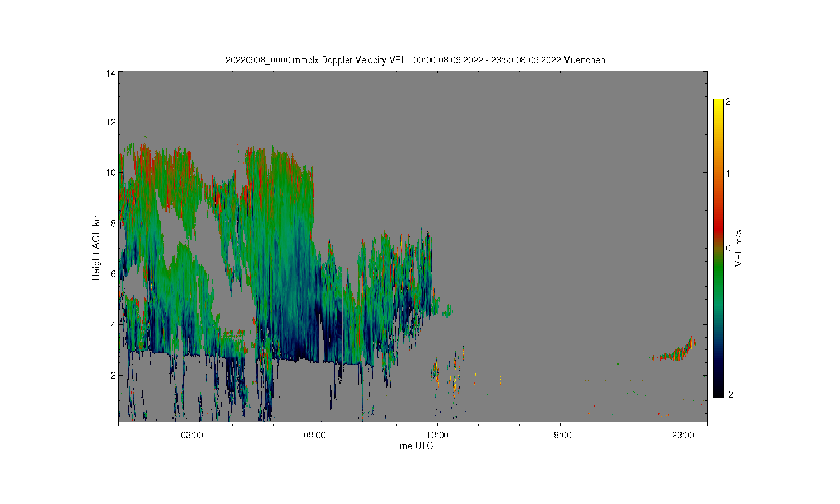The image size is (840, 504).
Task: Click the colorbar tick label 1
Action: click(x=728, y=174)
